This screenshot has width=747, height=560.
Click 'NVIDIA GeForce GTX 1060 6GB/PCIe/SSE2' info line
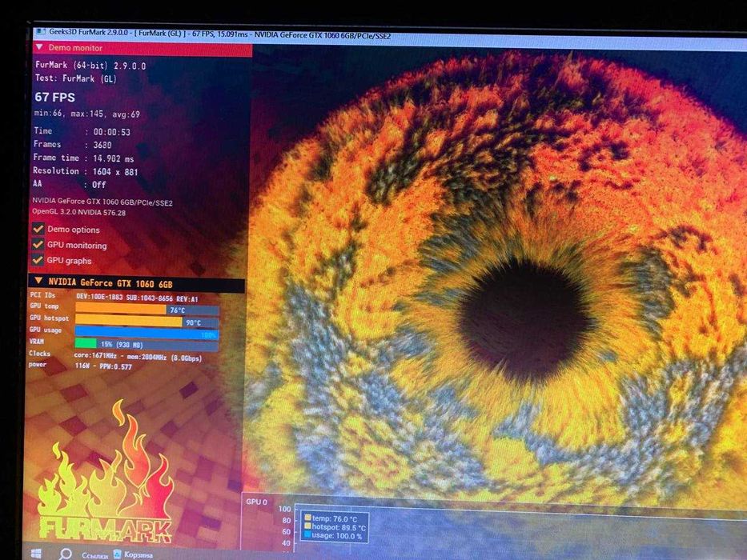102,202
